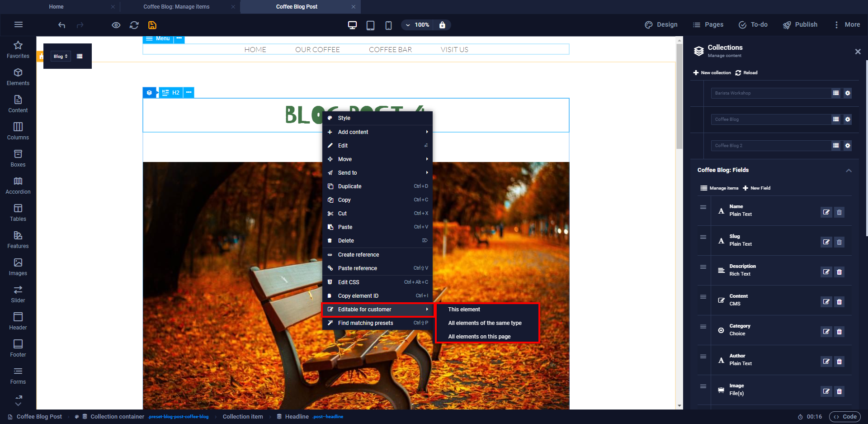Collapse the Coffee Blog: Fields section
Image resolution: width=868 pixels, height=424 pixels.
point(849,171)
